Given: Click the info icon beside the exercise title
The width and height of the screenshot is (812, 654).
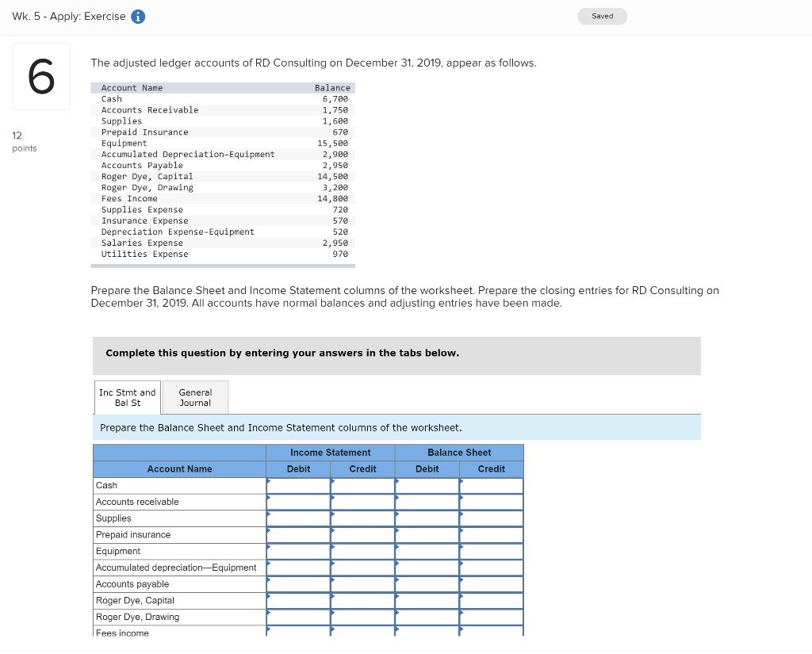Looking at the screenshot, I should pos(138,16).
